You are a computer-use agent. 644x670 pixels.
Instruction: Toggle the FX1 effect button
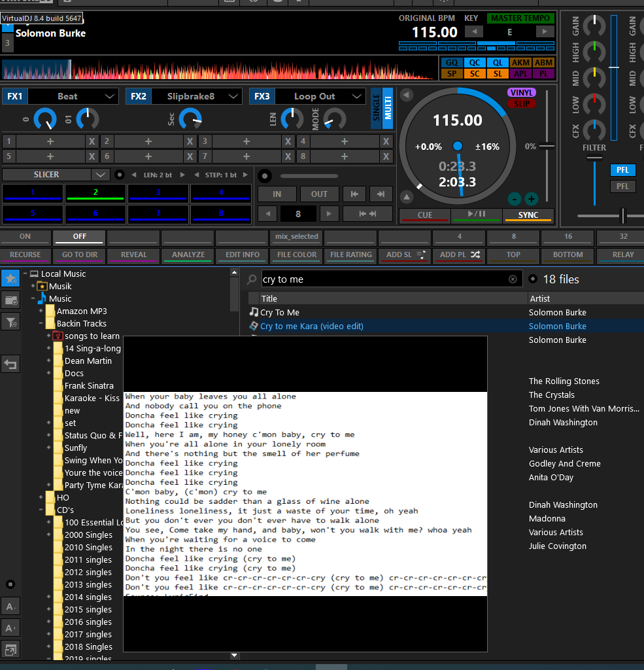pos(15,97)
